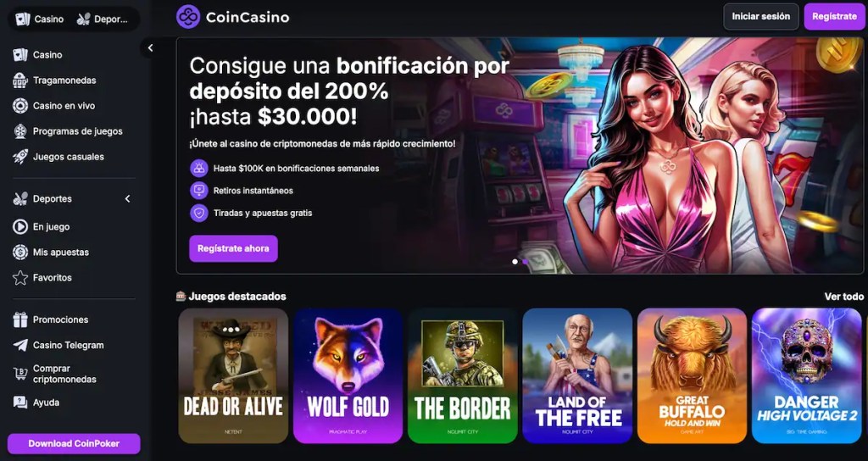Click the Iniciar sesión button
Screen dimensions: 868x461
(760, 17)
